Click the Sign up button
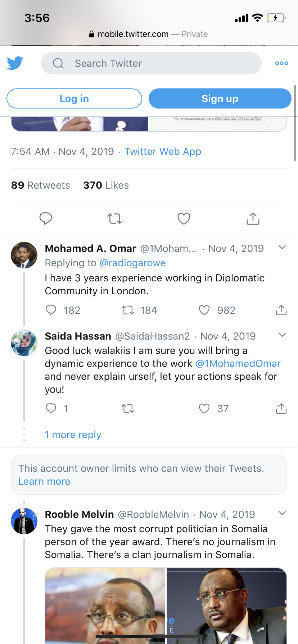The height and width of the screenshot is (644, 298). click(x=220, y=98)
